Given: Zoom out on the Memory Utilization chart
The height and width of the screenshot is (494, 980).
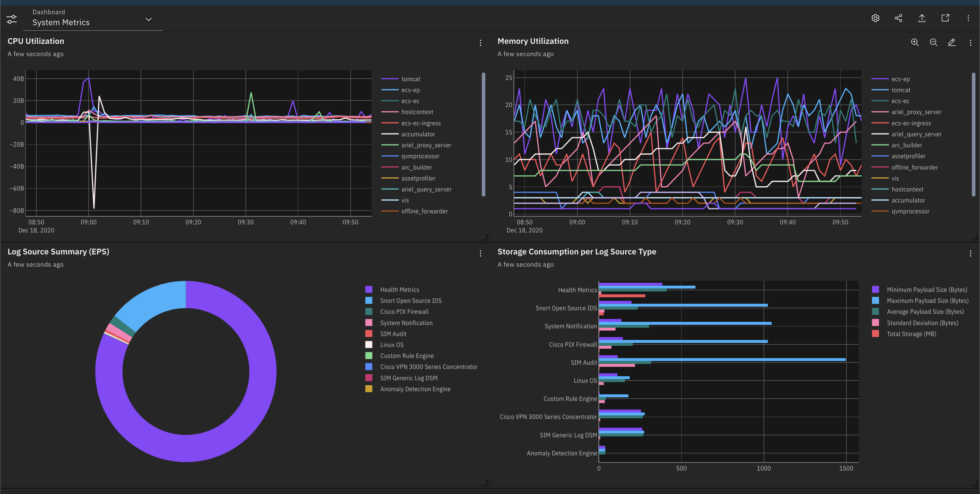Looking at the screenshot, I should tap(934, 43).
